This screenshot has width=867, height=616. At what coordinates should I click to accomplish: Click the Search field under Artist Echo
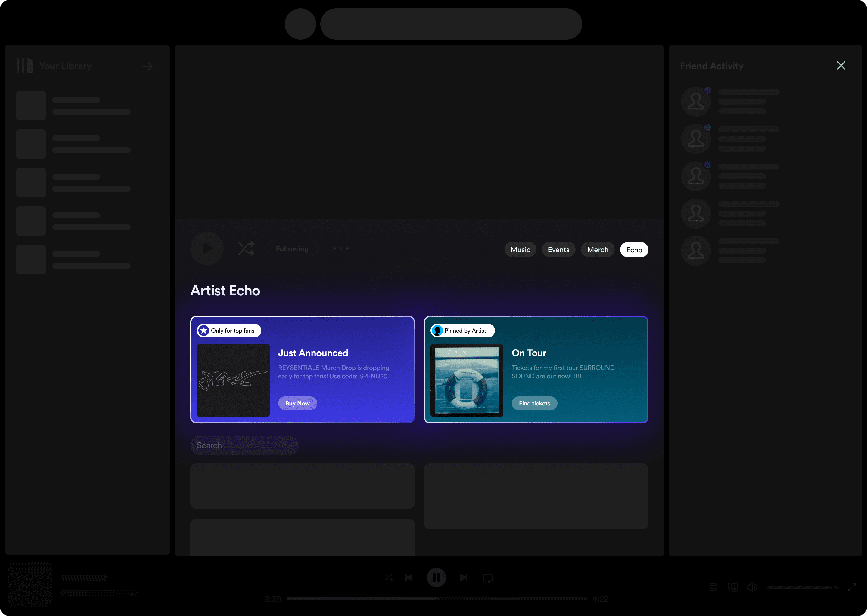click(x=244, y=445)
